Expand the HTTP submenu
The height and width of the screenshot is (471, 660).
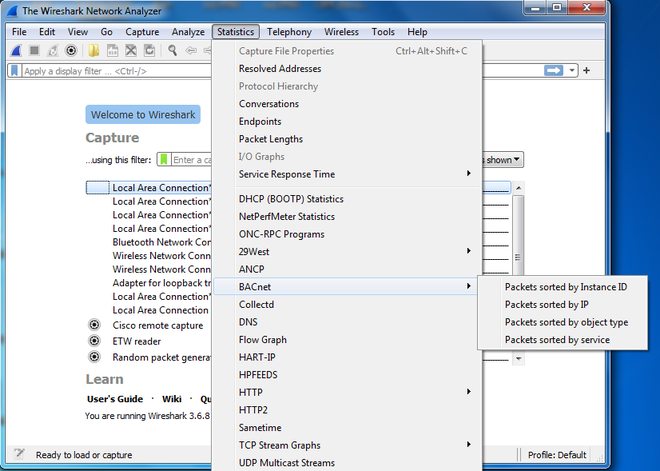click(347, 392)
